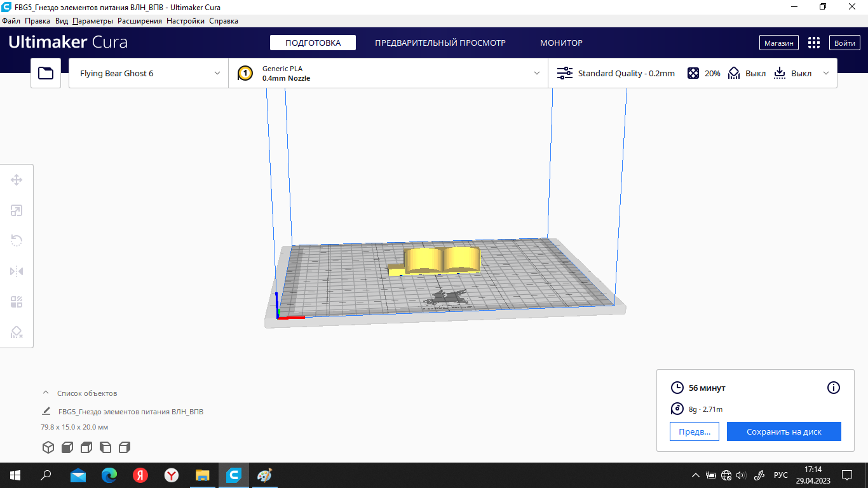868x488 pixels.
Task: Open the Параметры menu
Action: click(x=93, y=21)
